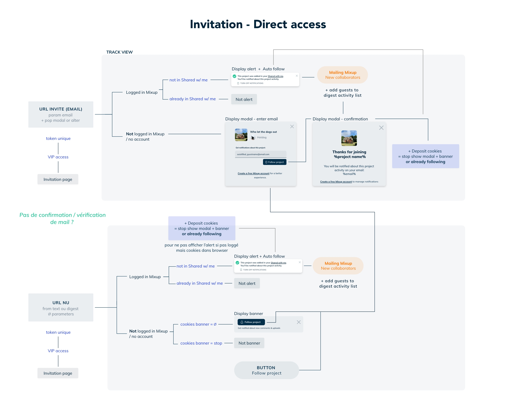Click top '+ add guests to digest activity list'
This screenshot has height=420, width=516.
(342, 93)
